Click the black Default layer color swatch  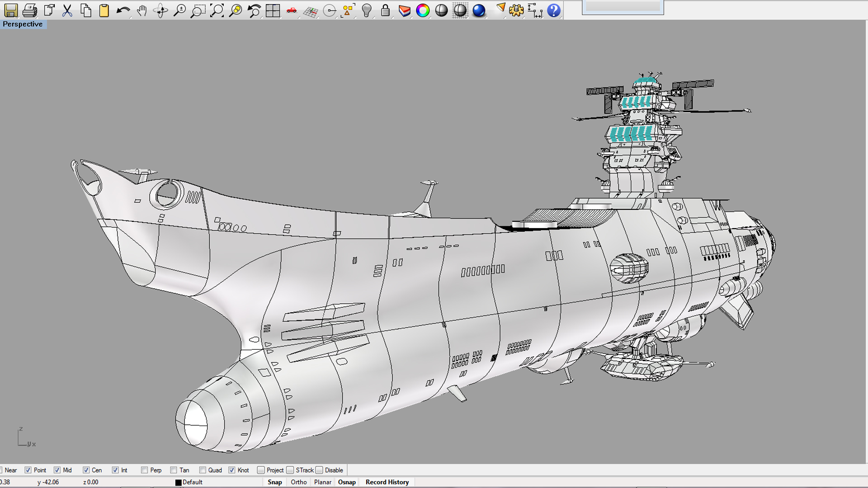[x=178, y=483]
